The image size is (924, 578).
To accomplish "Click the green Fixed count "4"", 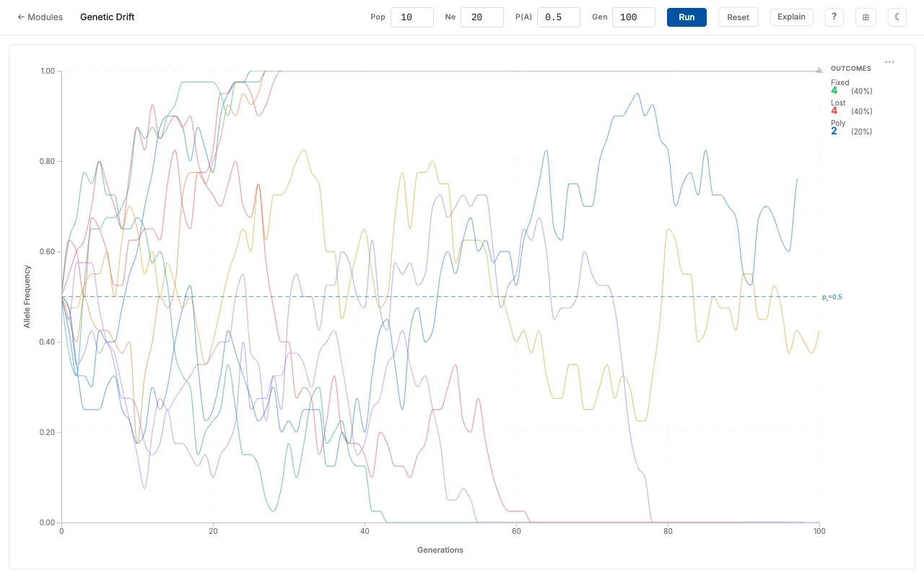I will point(834,91).
